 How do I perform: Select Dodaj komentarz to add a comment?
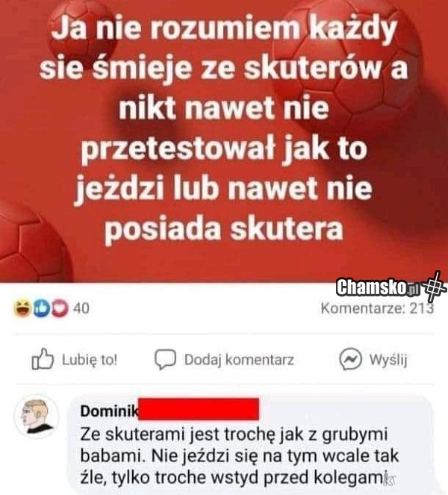239,360
